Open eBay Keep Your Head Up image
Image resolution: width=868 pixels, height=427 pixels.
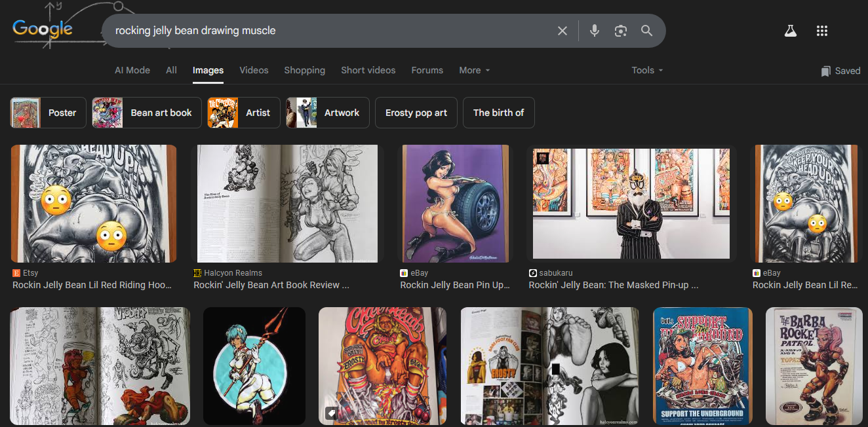806,204
